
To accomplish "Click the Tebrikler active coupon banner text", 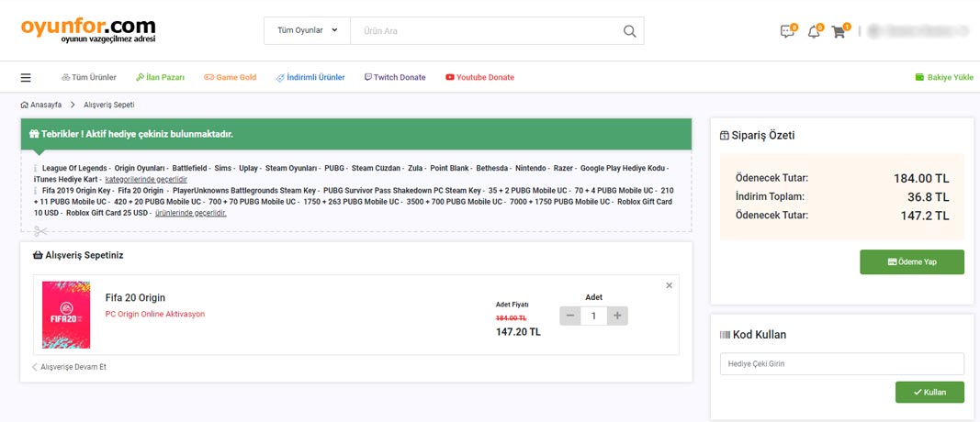I will click(138, 134).
